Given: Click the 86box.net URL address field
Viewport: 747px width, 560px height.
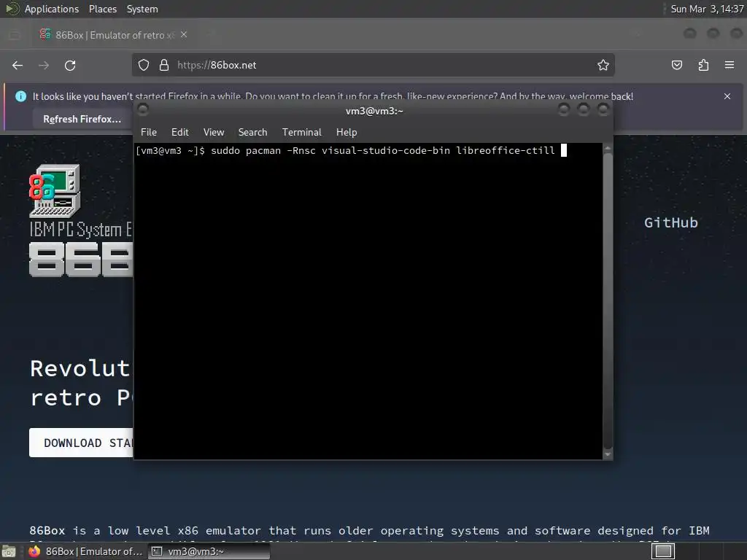Looking at the screenshot, I should tap(373, 65).
